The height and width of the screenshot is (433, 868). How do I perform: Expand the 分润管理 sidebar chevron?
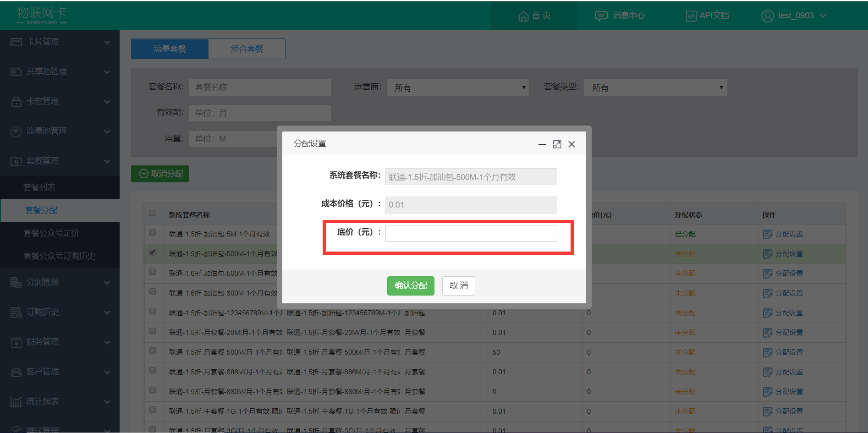click(107, 283)
